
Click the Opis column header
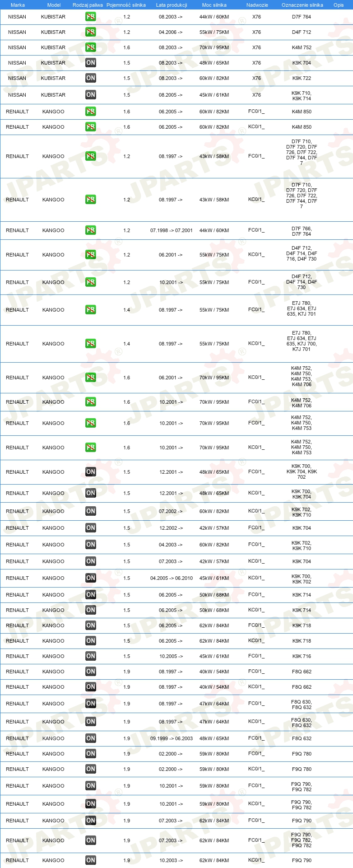pos(339,5)
